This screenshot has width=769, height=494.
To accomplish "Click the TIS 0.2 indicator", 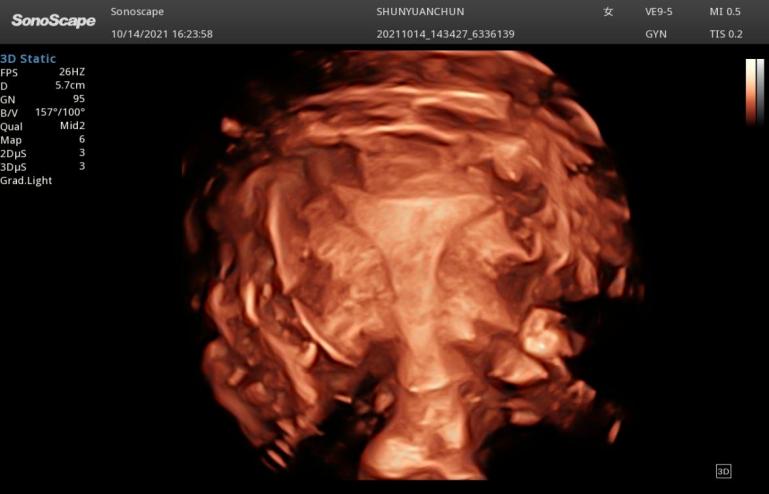I will tap(726, 34).
